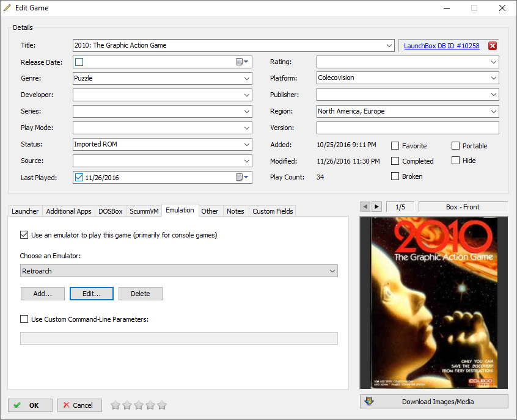Open the Platform dropdown showing Colecovision

point(494,78)
